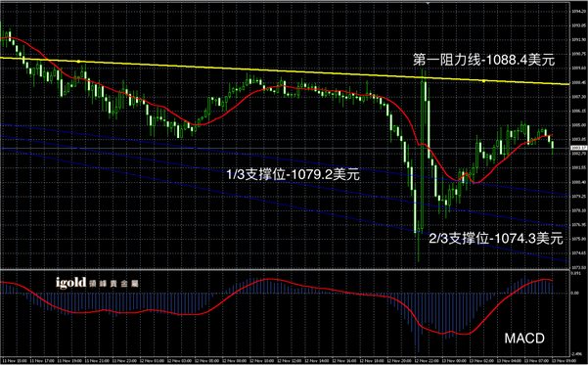Click the 1094.20 price scale label

(577, 12)
